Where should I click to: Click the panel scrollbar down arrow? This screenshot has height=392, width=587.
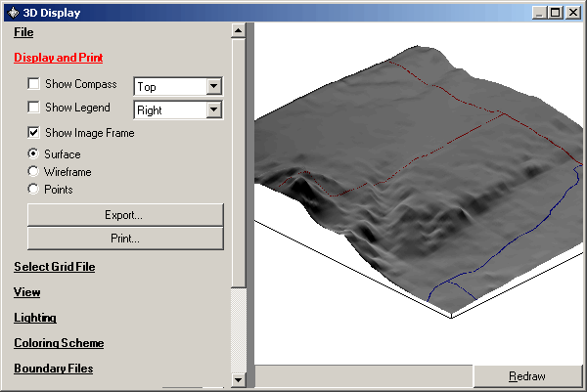coord(238,380)
